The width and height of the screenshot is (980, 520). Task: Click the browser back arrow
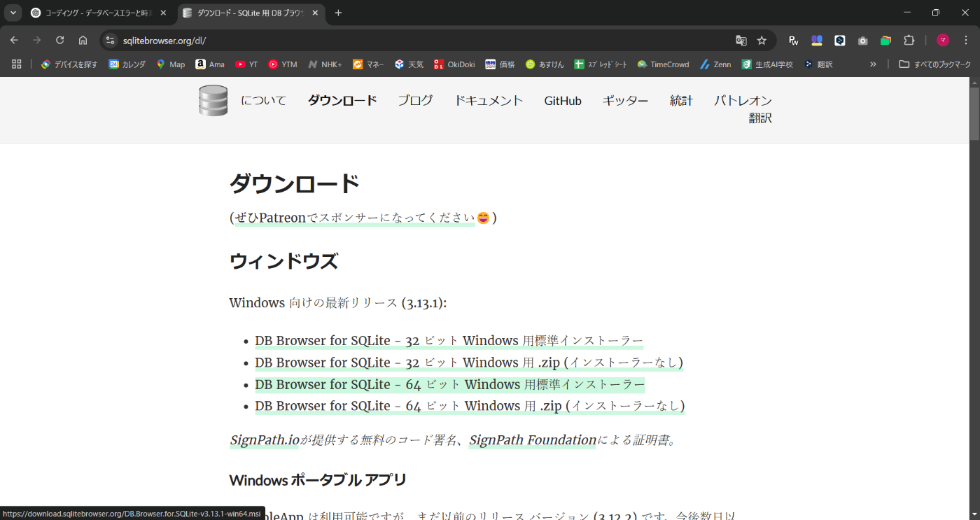14,41
